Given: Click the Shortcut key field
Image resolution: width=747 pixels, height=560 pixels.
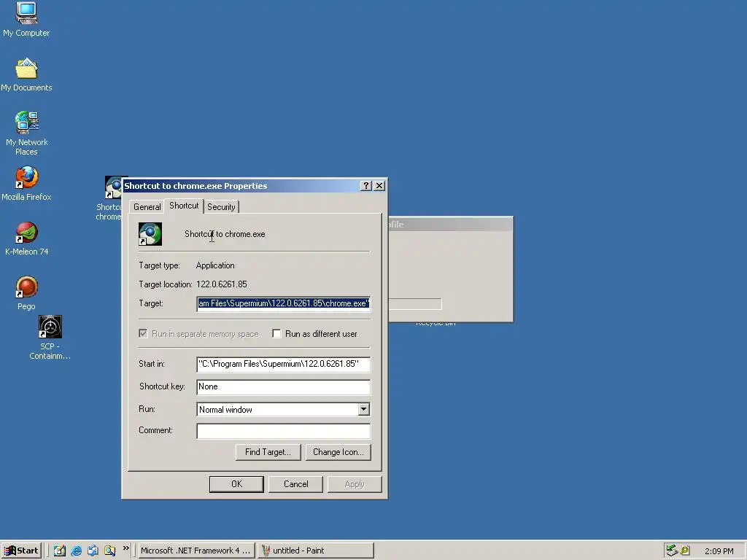Looking at the screenshot, I should click(x=284, y=386).
